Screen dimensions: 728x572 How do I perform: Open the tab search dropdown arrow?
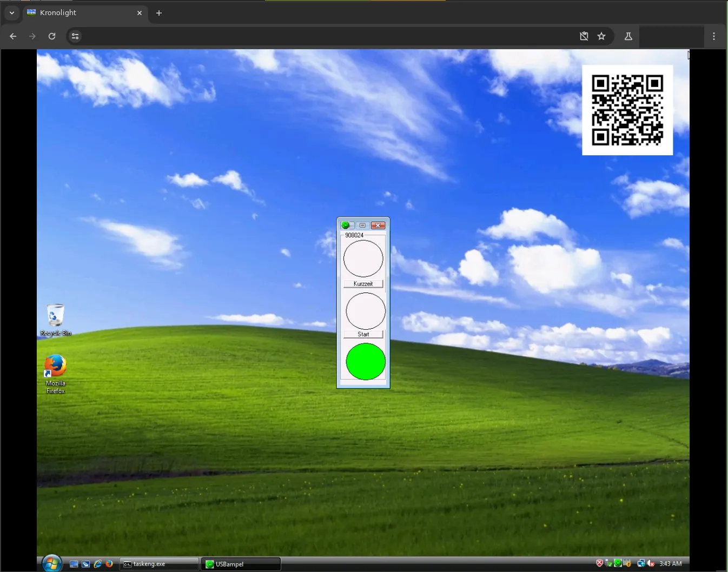[11, 13]
